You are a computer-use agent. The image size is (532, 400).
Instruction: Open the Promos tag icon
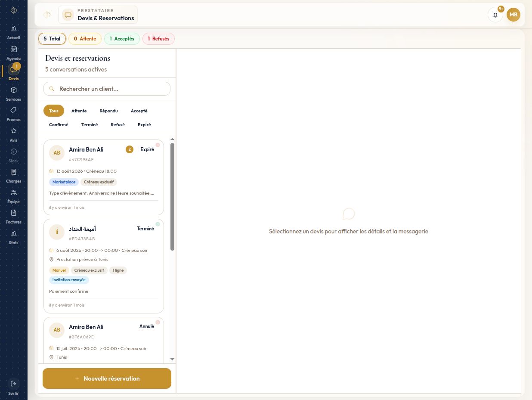pos(14,110)
